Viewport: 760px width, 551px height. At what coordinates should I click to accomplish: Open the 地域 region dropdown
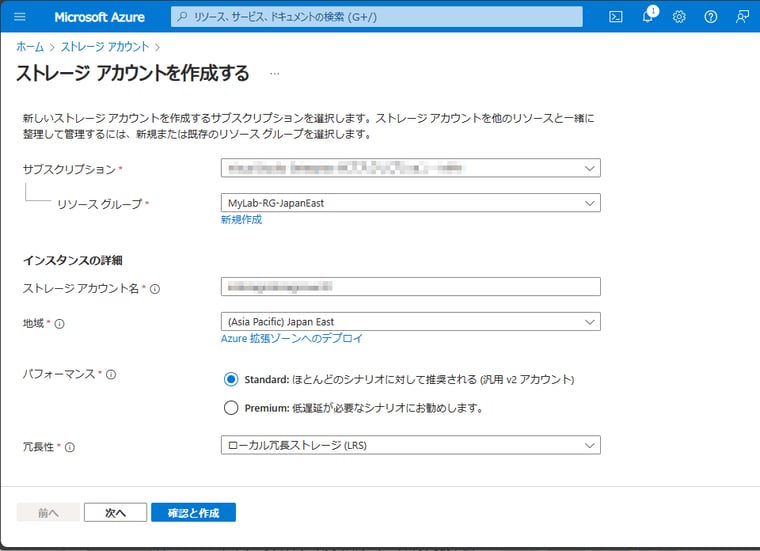pos(411,322)
